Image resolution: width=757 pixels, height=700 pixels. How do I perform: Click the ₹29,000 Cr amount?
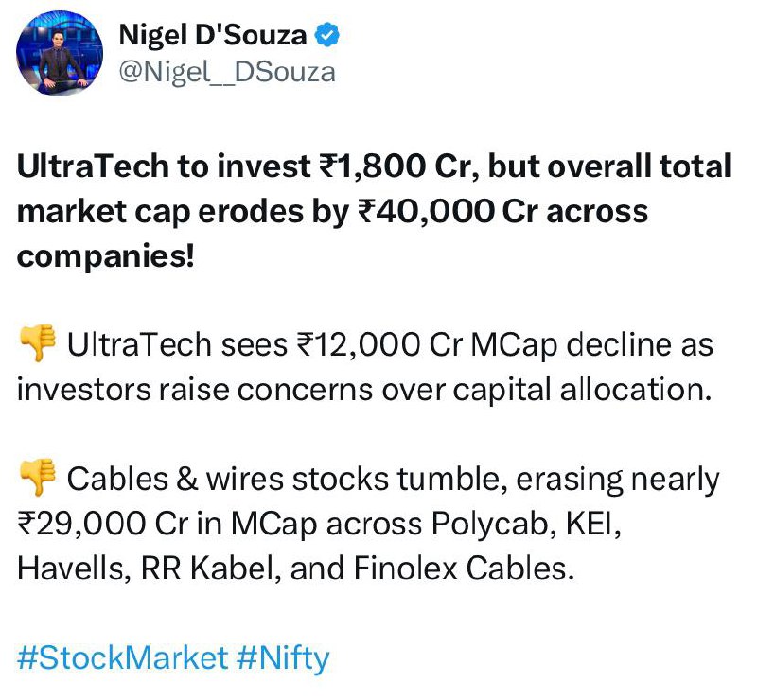102,524
